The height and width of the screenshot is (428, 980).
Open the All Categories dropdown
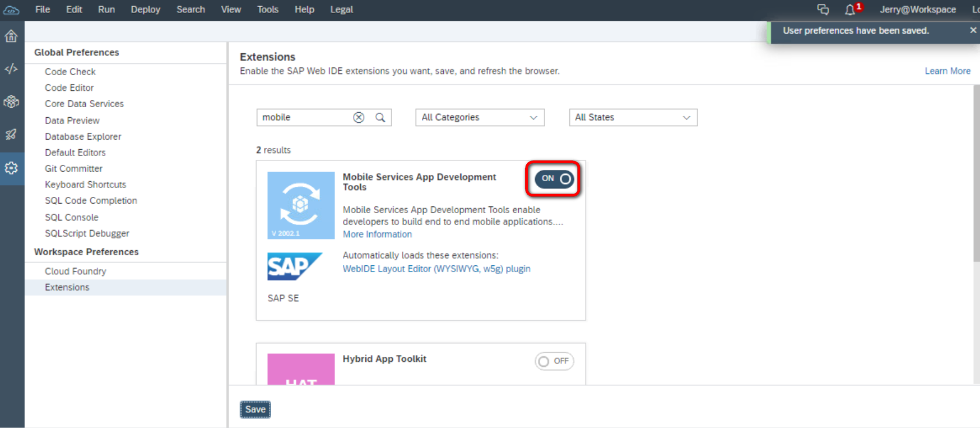(480, 117)
